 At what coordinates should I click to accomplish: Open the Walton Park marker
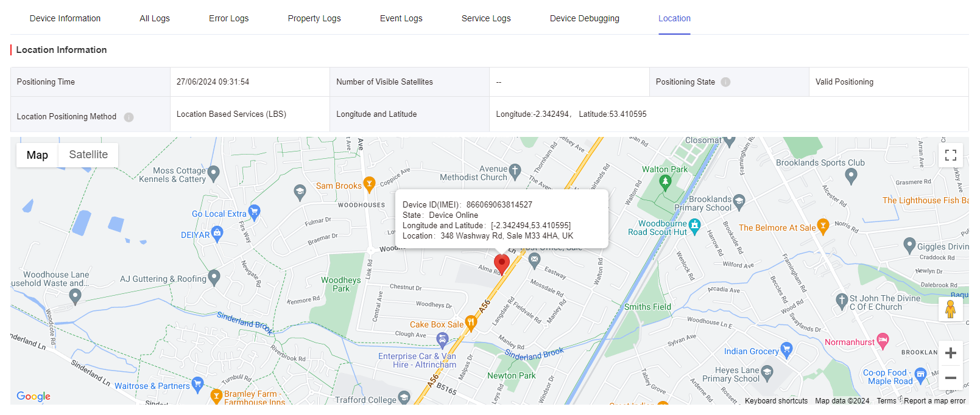pyautogui.click(x=665, y=181)
